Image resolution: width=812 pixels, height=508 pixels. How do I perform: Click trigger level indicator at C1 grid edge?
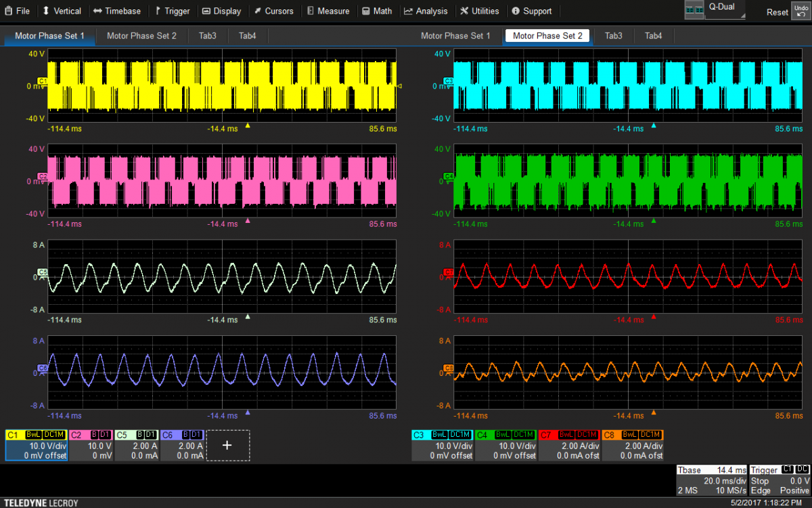tap(399, 86)
